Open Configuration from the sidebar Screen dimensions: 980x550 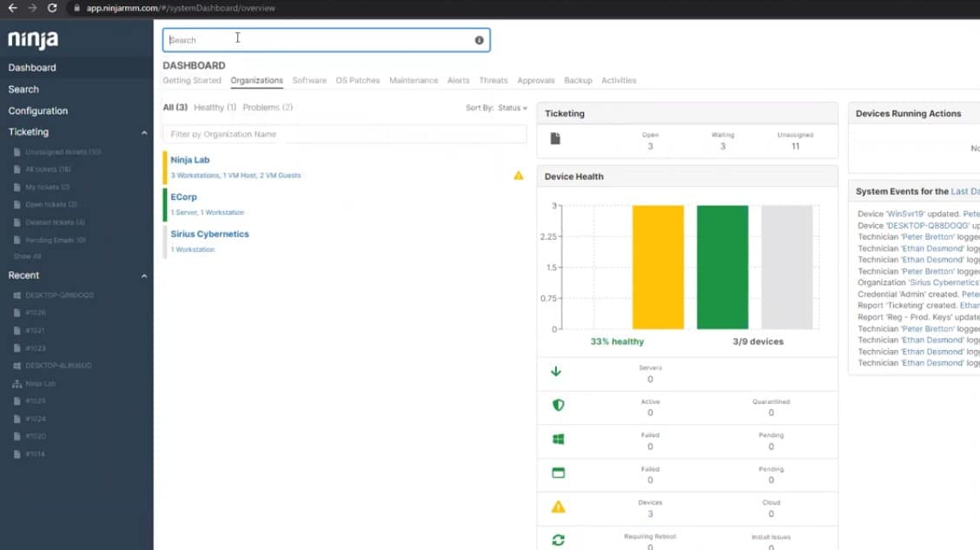click(37, 110)
